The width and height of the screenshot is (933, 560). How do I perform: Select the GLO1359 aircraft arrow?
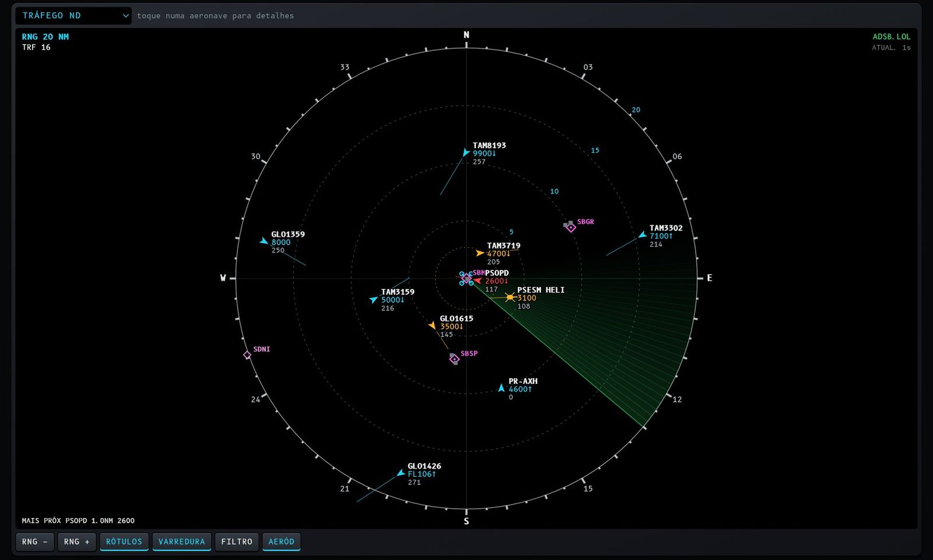(264, 241)
